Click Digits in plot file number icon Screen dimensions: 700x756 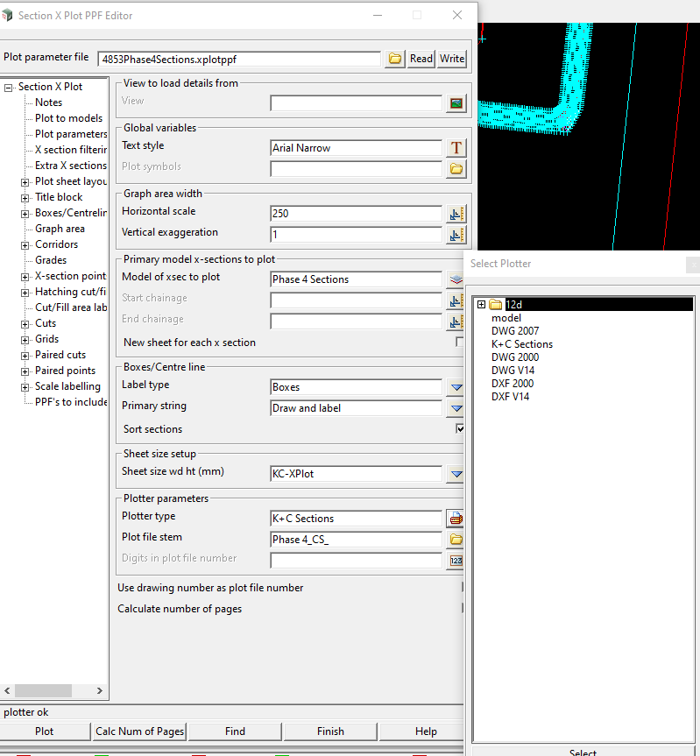click(455, 561)
